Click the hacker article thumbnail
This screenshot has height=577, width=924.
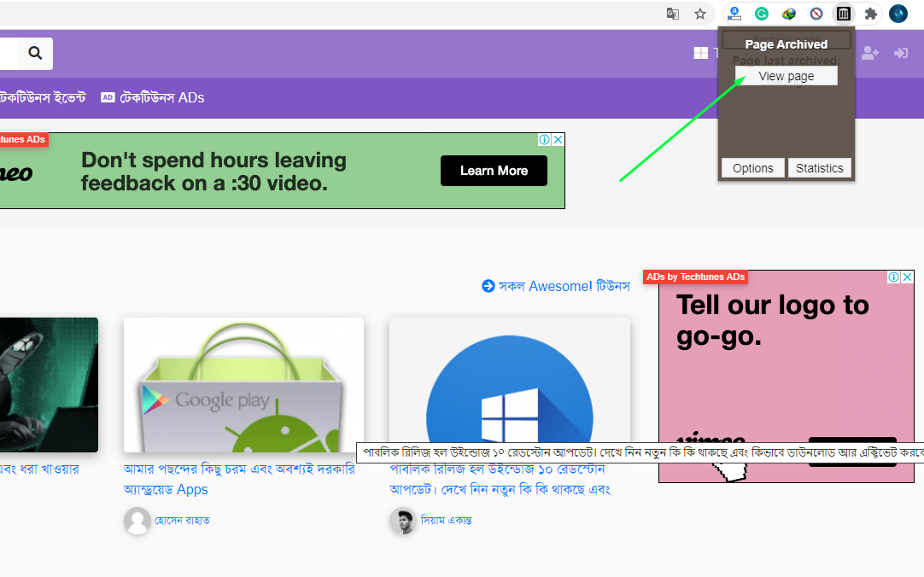point(49,385)
